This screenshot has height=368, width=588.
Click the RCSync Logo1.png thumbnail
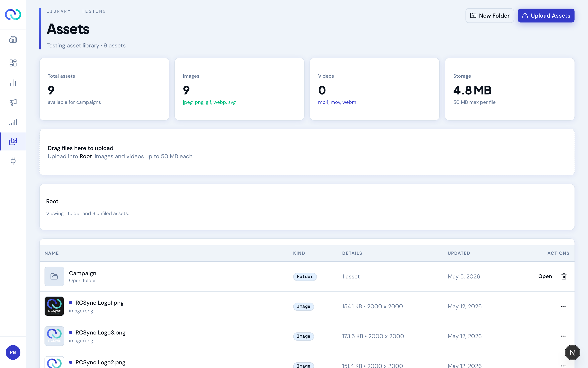click(54, 306)
